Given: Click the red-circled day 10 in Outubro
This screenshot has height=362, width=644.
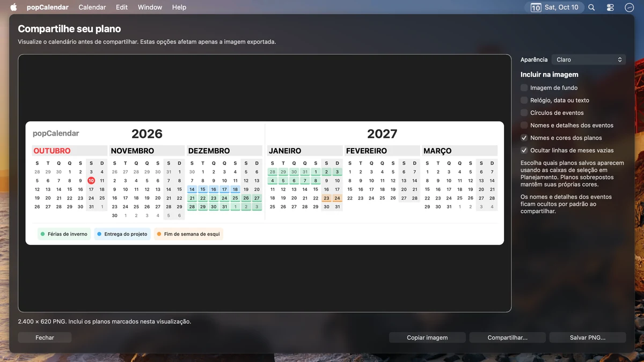Looking at the screenshot, I should pos(91,181).
